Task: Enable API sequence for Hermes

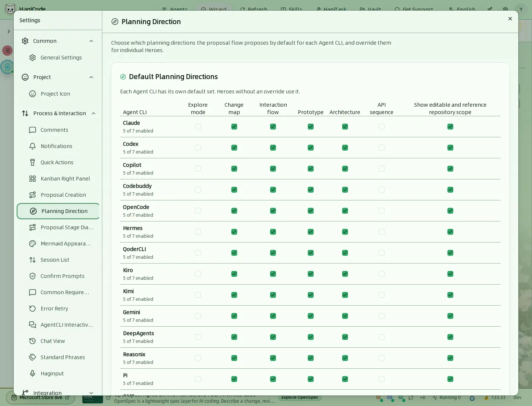Action: (x=382, y=232)
